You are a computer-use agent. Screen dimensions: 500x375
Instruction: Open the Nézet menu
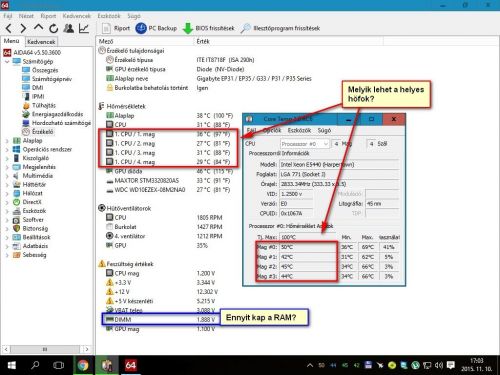pos(26,16)
